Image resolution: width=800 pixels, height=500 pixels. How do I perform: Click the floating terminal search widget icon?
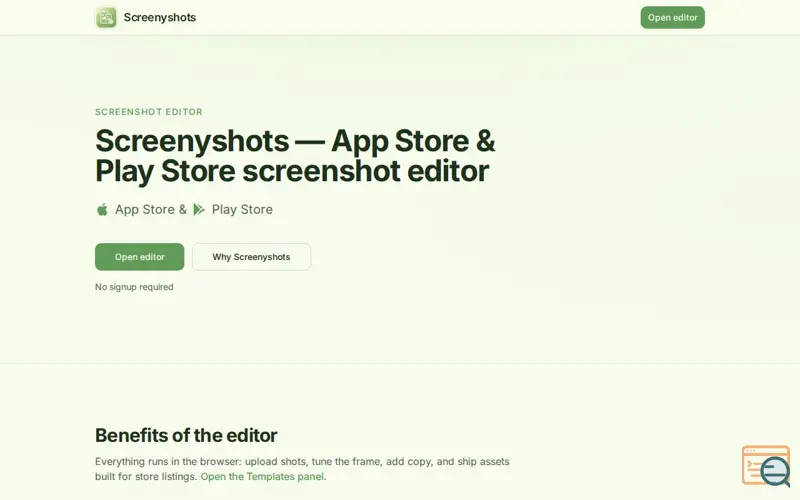tap(766, 466)
